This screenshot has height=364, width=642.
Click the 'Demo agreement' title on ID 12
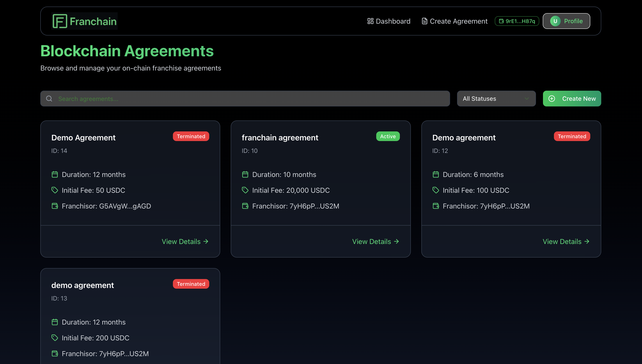[464, 138]
